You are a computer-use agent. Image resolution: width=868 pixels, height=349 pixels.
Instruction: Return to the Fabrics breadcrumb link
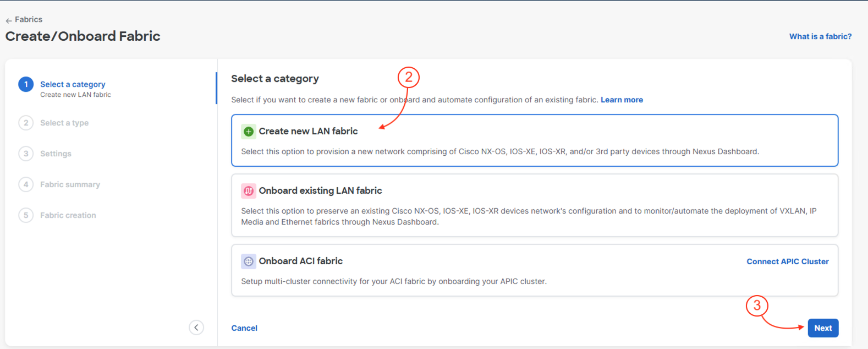point(29,19)
